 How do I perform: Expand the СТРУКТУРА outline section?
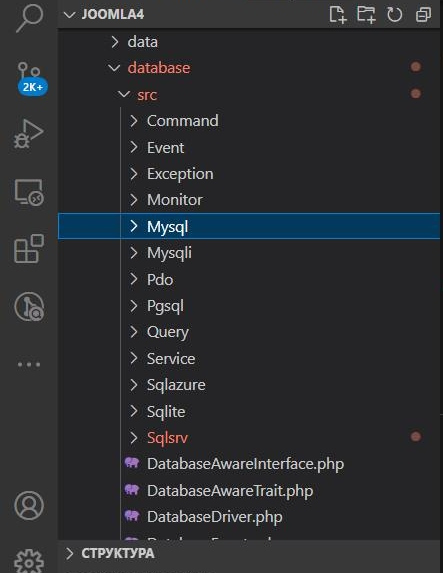pyautogui.click(x=69, y=553)
